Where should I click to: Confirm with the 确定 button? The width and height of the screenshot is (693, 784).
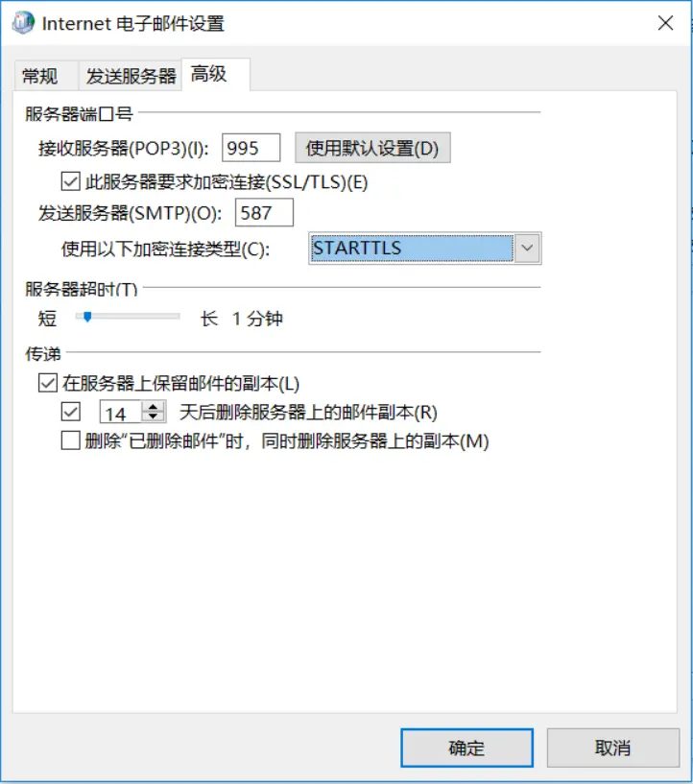[x=466, y=748]
